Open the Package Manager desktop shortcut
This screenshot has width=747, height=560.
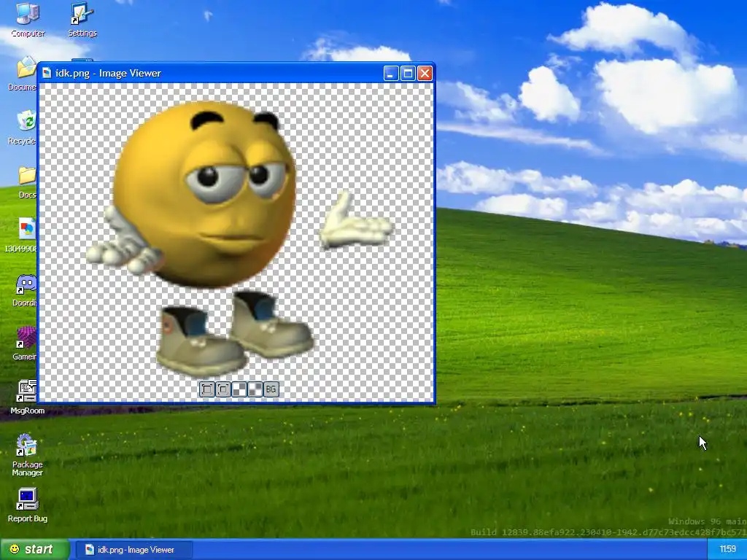click(27, 455)
